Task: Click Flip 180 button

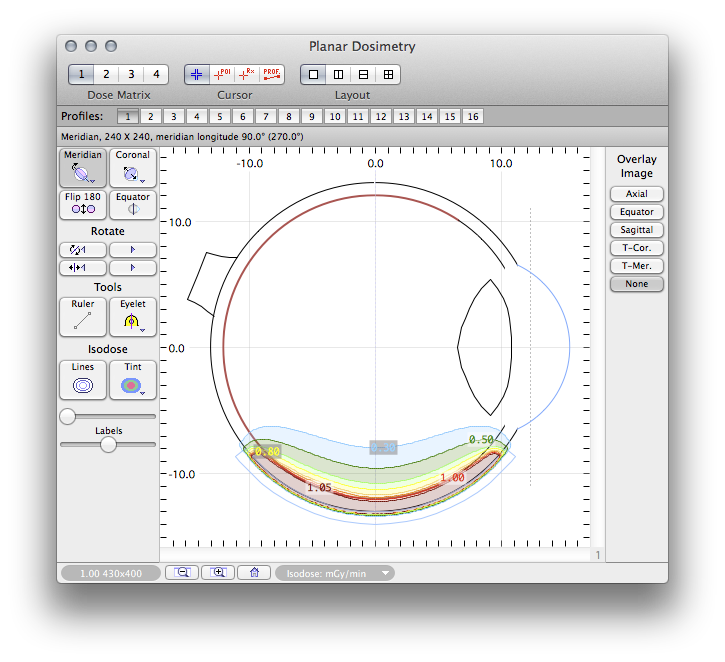Action: (x=83, y=204)
